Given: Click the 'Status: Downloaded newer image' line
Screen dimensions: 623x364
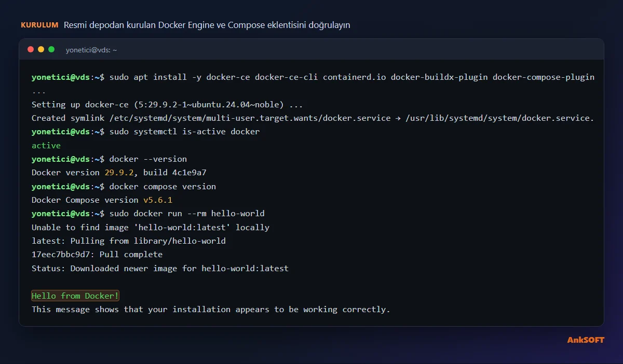Looking at the screenshot, I should click(x=160, y=269).
